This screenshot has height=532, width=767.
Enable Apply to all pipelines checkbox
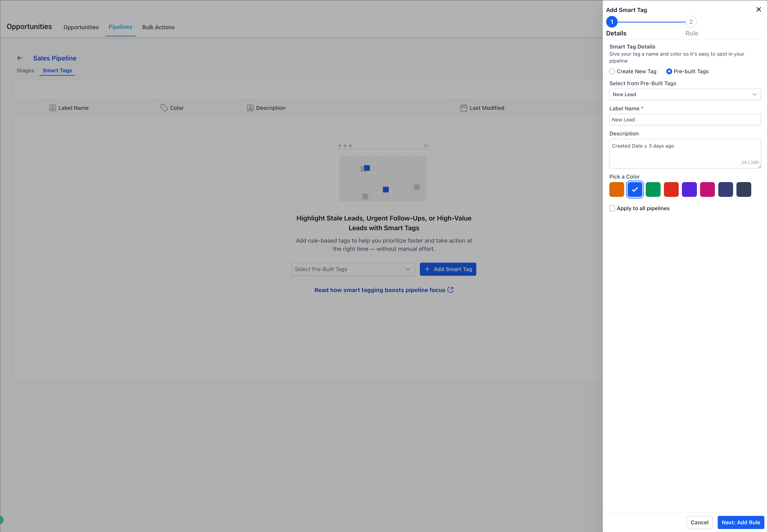coord(612,208)
